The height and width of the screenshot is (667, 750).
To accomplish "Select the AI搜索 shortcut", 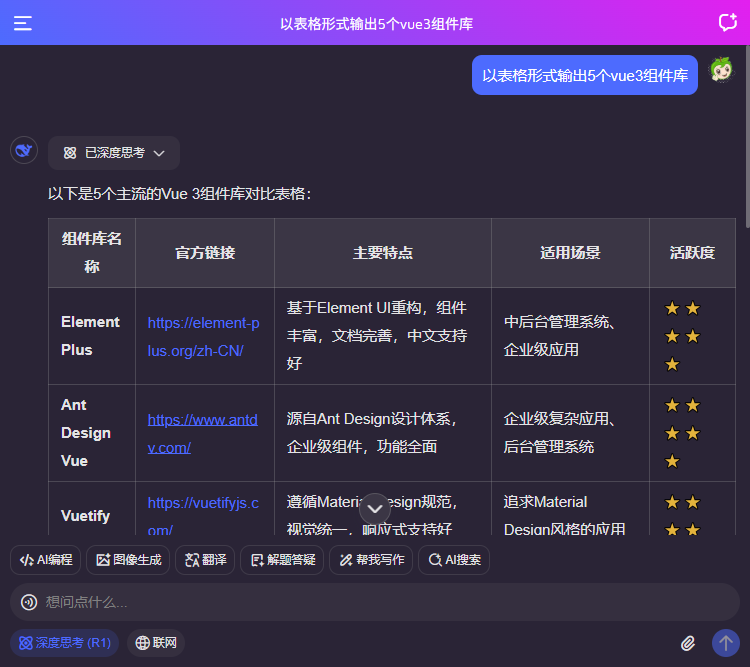I will point(454,560).
